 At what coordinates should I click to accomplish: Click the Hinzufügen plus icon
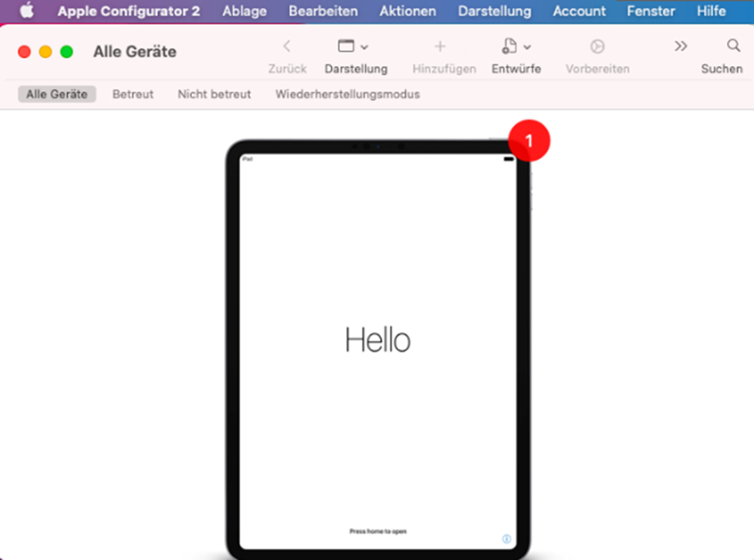click(440, 46)
